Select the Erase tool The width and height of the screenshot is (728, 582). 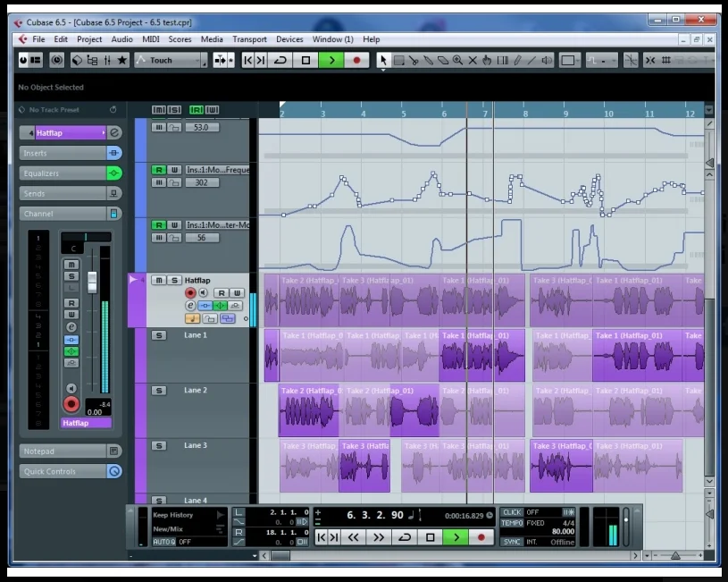click(443, 61)
